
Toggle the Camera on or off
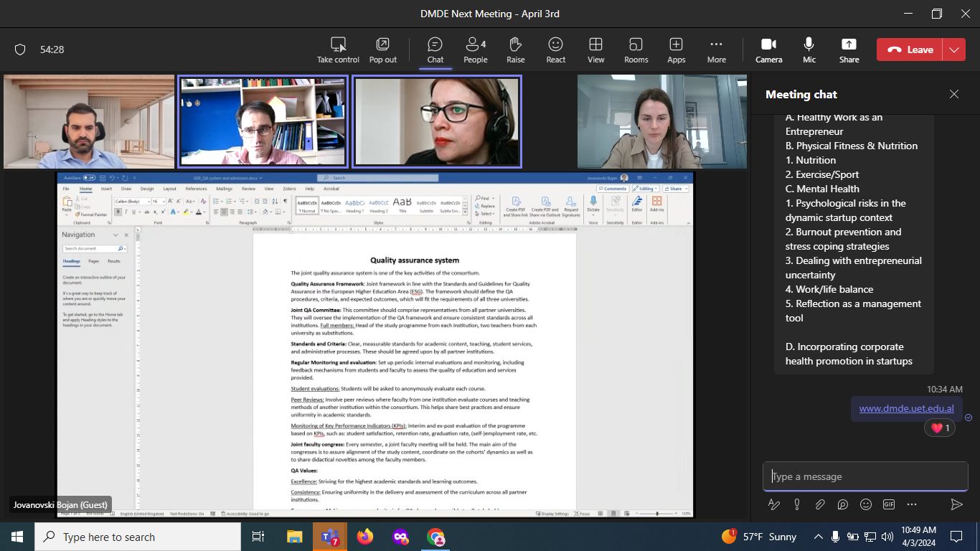click(x=768, y=50)
